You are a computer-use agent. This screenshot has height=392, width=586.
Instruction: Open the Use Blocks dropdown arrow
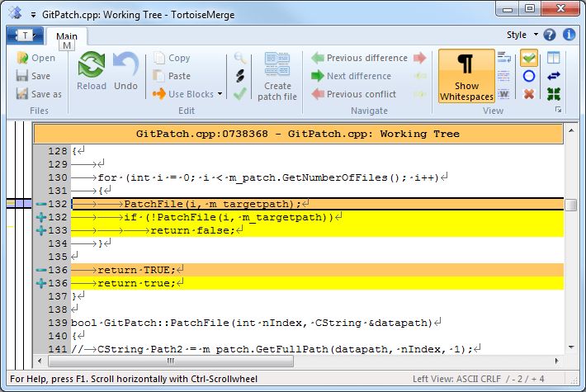[220, 94]
